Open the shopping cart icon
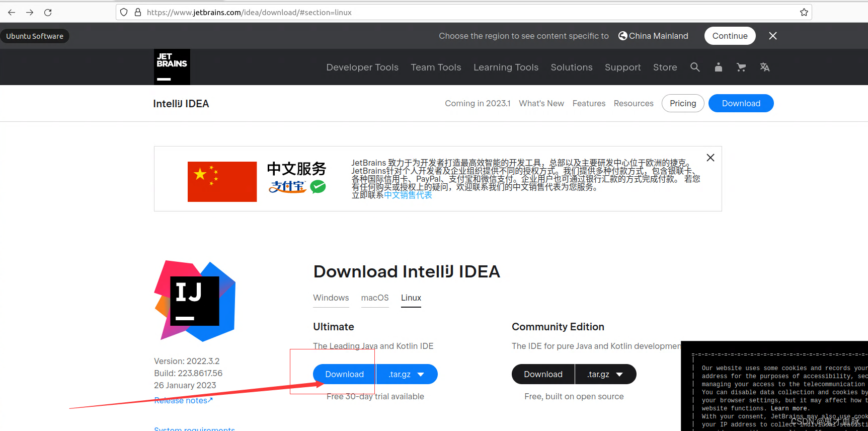 tap(741, 67)
